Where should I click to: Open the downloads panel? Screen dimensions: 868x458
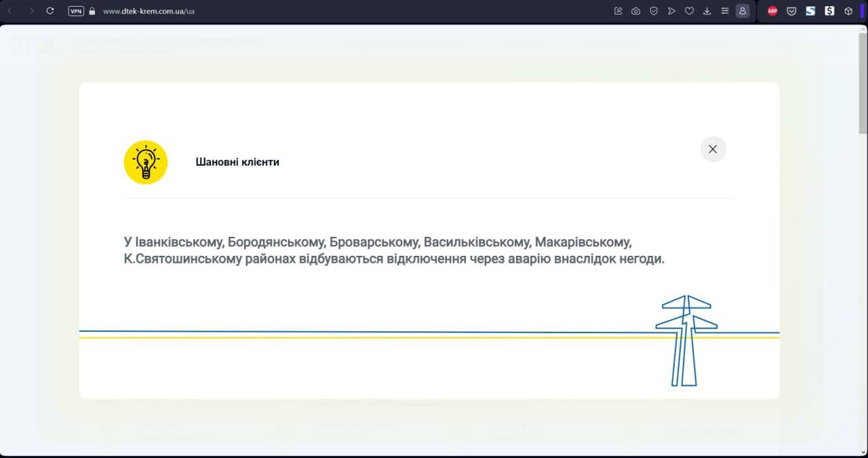[707, 11]
